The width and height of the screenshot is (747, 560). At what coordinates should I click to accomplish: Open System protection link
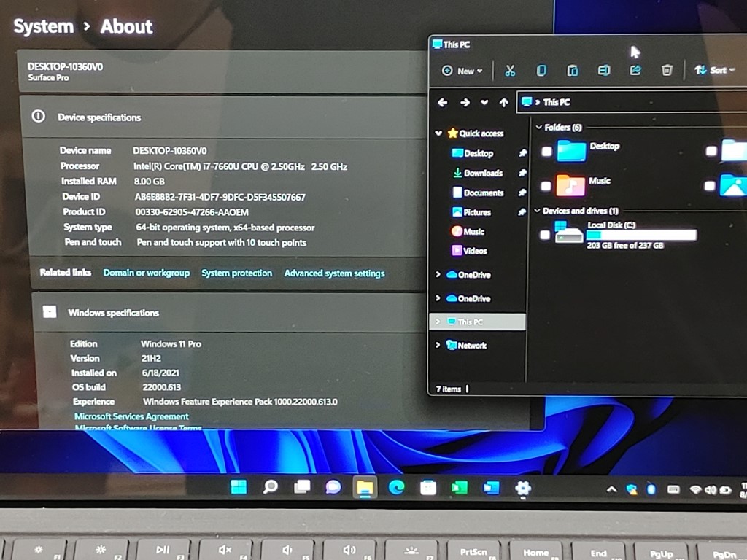237,273
